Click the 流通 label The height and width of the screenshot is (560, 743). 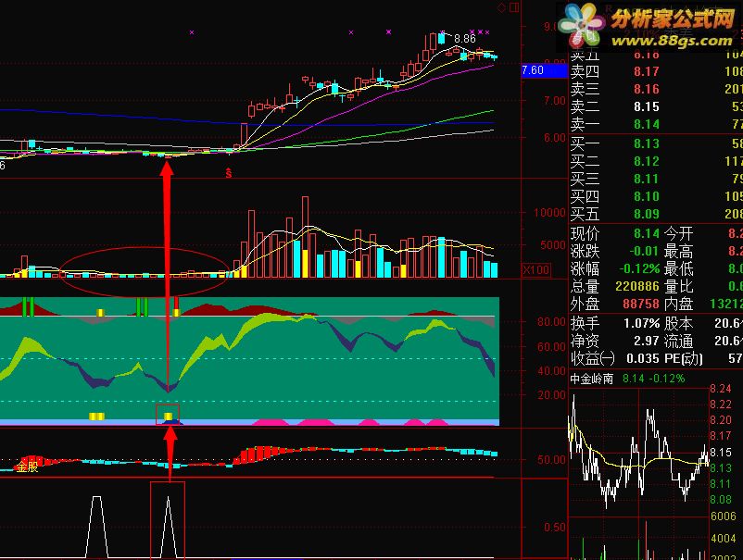coord(678,341)
